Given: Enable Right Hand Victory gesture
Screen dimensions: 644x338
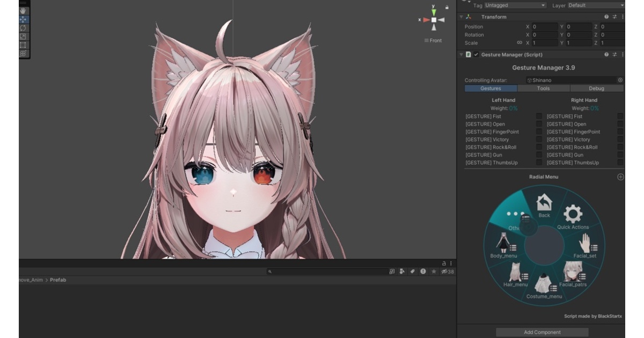Looking at the screenshot, I should click(620, 139).
